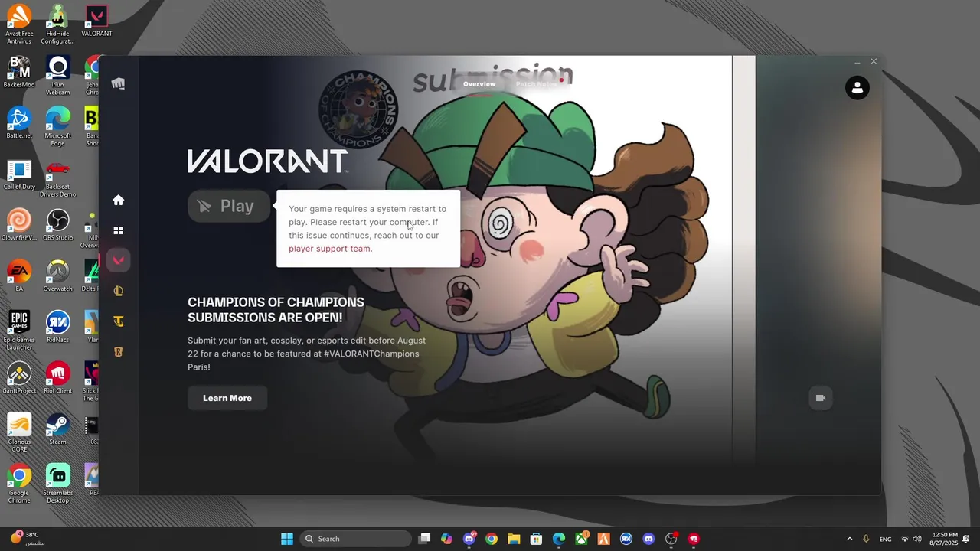Screen dimensions: 980x551
Task: Select the BakkesMod desktop shortcut
Action: click(x=19, y=72)
